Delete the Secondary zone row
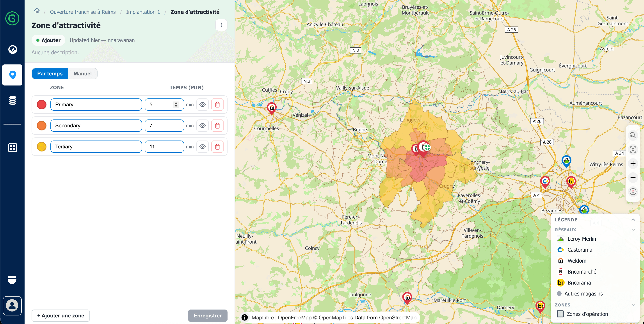The height and width of the screenshot is (324, 644). [217, 125]
